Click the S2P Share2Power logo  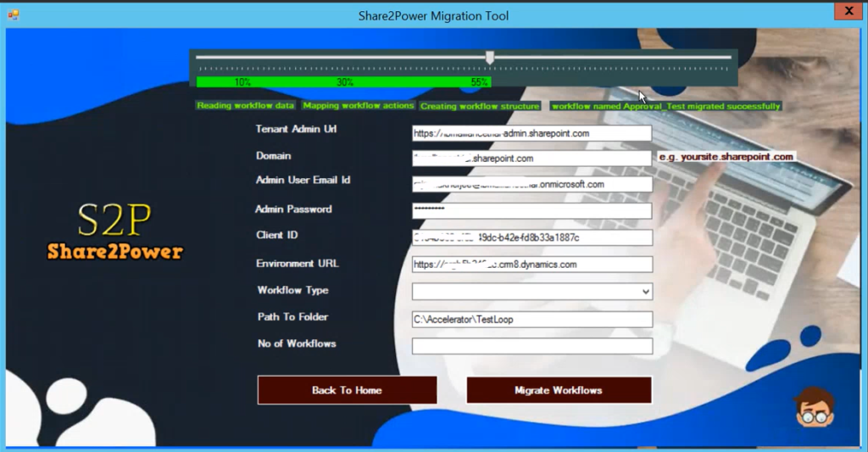(115, 232)
